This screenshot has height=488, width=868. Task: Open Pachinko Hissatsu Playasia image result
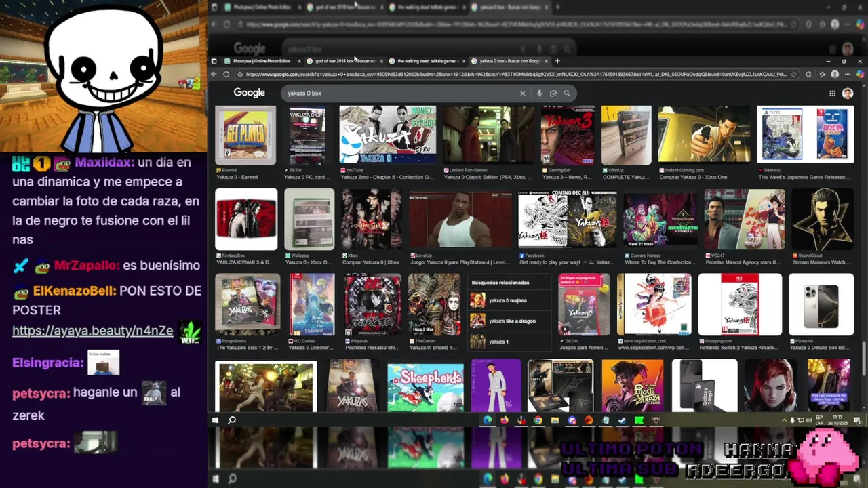click(x=373, y=306)
